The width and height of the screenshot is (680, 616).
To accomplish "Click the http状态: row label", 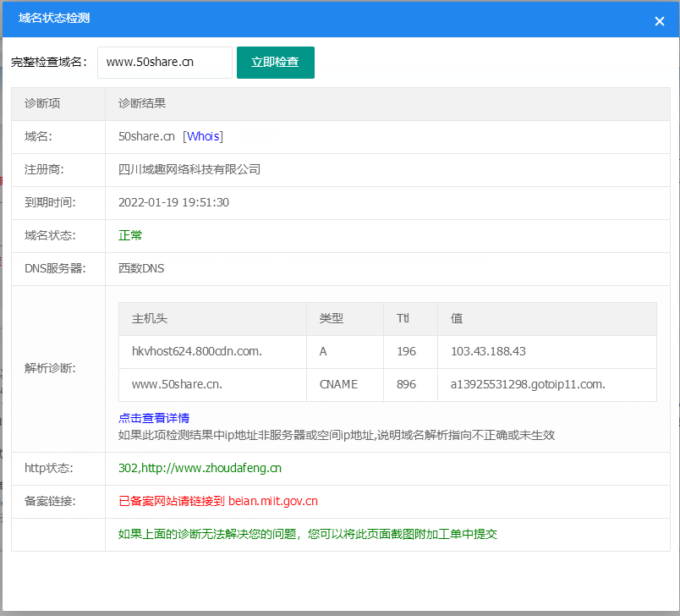I will click(x=49, y=469).
